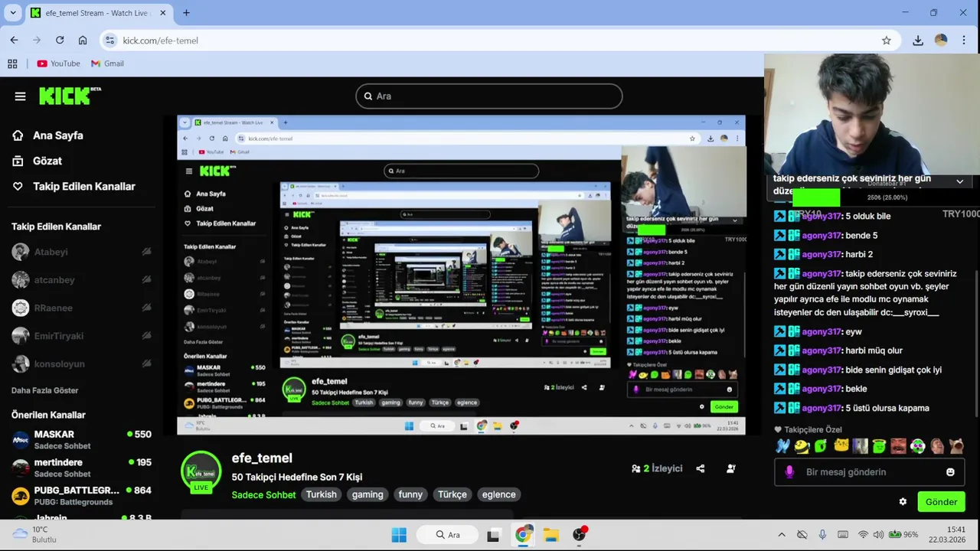Open Windows Start menu
This screenshot has height=551, width=980.
pyautogui.click(x=399, y=534)
